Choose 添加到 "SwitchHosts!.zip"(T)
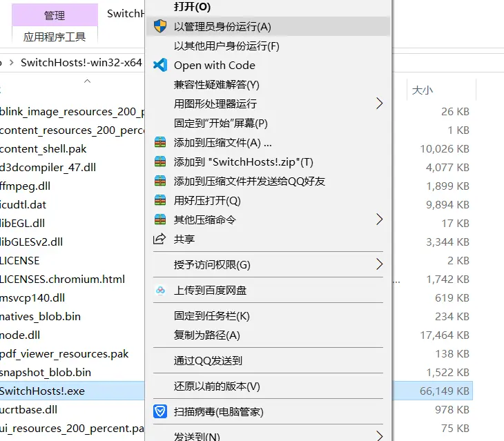The width and height of the screenshot is (504, 441). click(267, 161)
